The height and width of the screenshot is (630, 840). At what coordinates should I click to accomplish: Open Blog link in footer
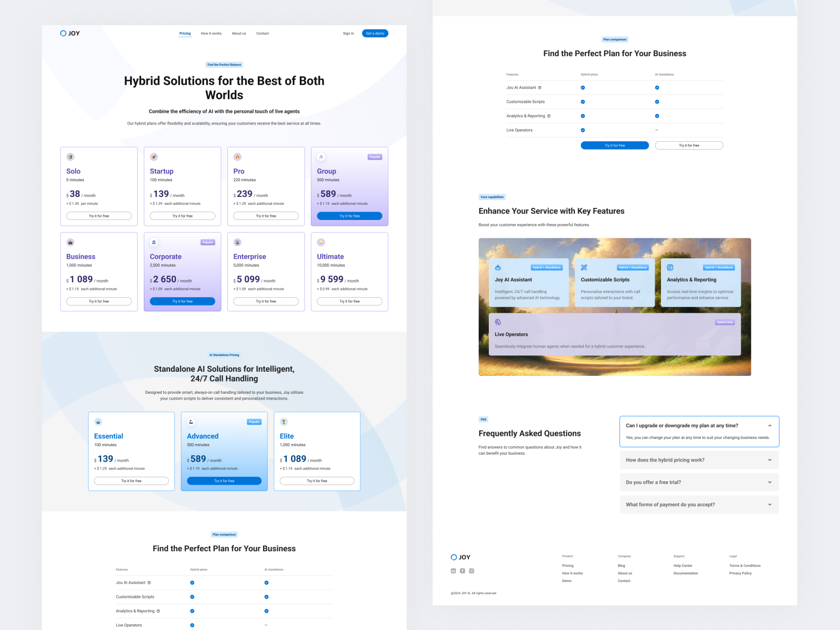(622, 566)
